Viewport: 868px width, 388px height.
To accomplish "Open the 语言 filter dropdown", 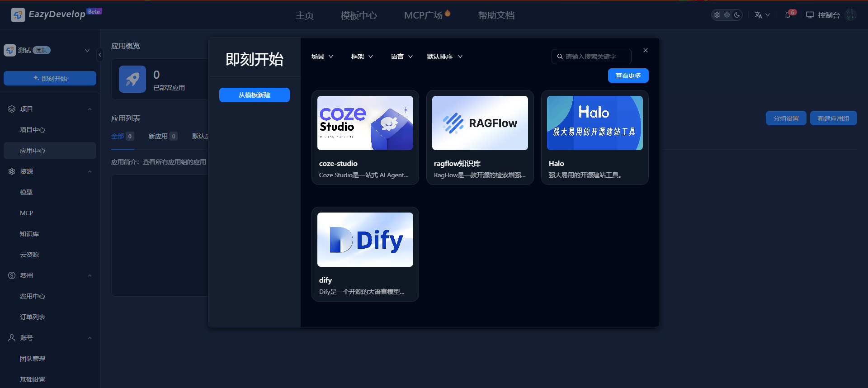I will click(x=402, y=57).
